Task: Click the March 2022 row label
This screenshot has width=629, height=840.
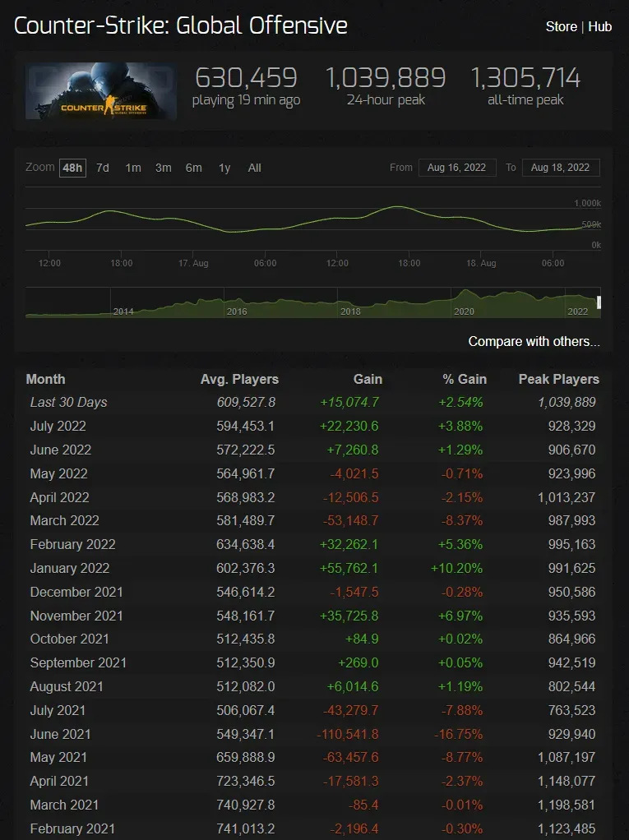Action: (64, 520)
